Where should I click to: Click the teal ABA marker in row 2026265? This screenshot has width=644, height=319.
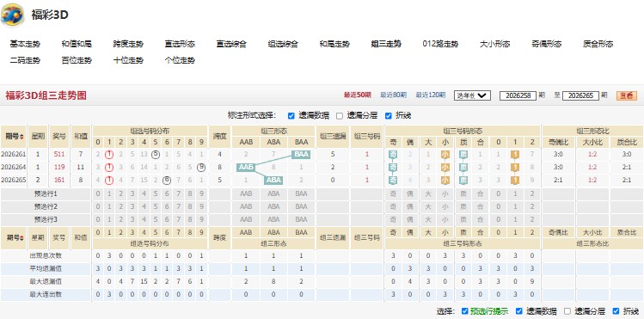(273, 181)
